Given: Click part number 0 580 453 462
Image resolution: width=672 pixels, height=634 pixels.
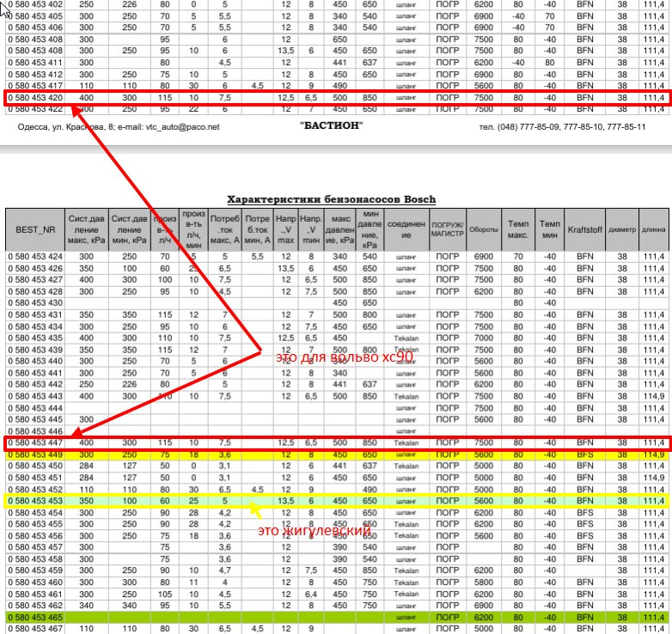Looking at the screenshot, I should 35,606.
